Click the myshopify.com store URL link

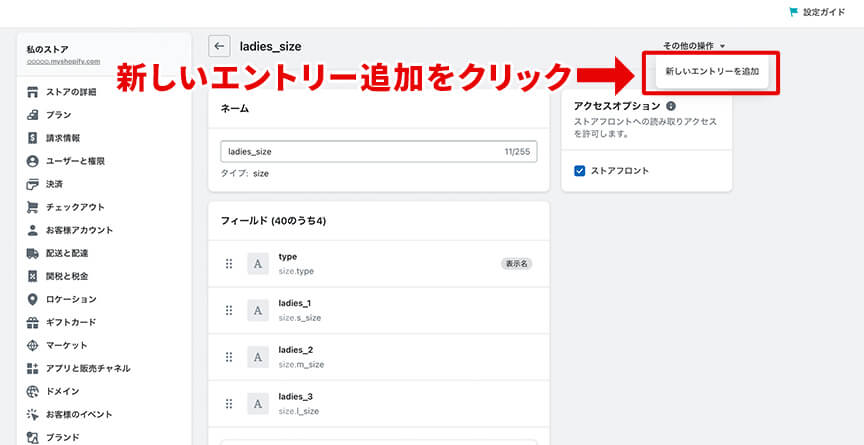coord(63,62)
